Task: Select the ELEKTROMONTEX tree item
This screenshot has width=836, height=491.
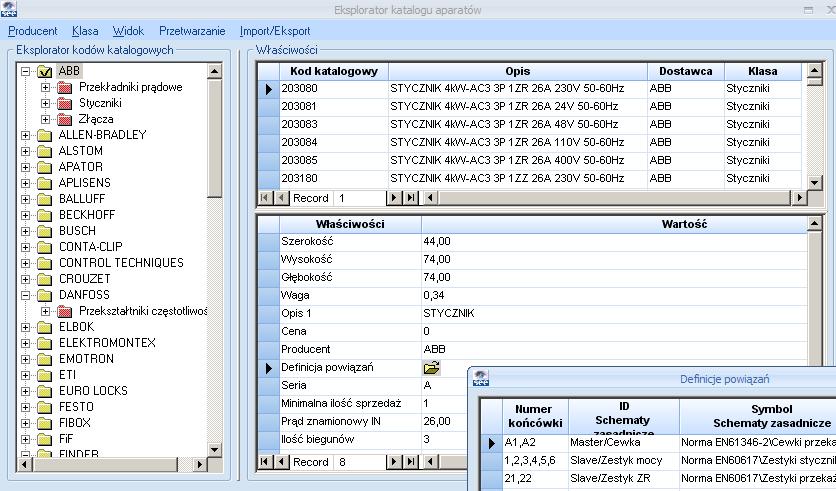Action: [107, 343]
